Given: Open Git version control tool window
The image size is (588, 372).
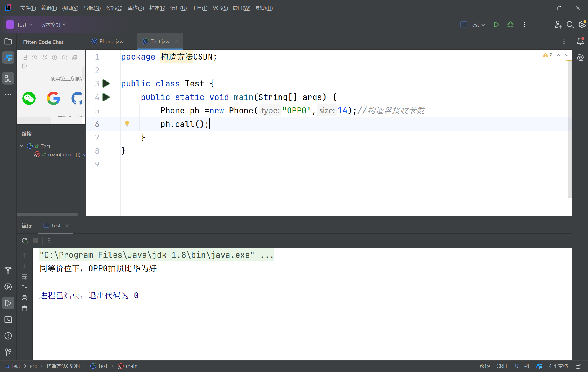Looking at the screenshot, I should click(8, 352).
